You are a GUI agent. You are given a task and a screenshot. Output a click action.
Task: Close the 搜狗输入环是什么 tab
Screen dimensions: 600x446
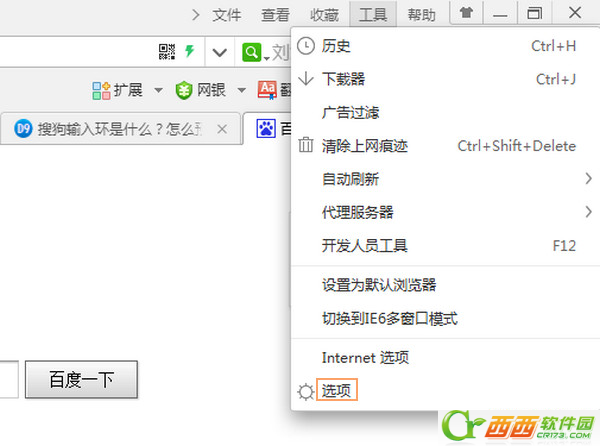coord(222,129)
